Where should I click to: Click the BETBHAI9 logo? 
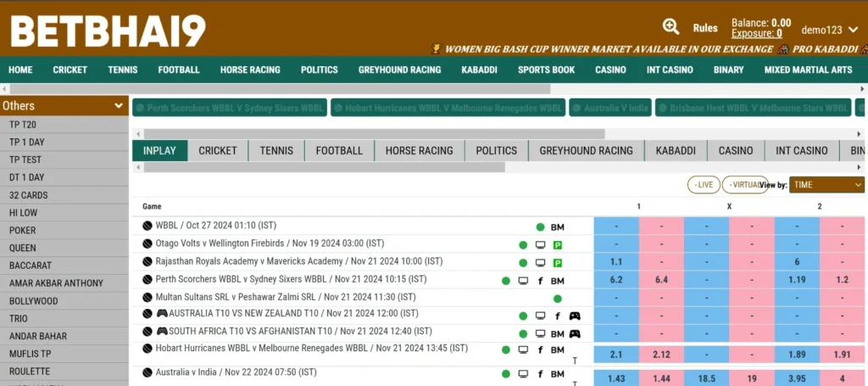coord(108,31)
